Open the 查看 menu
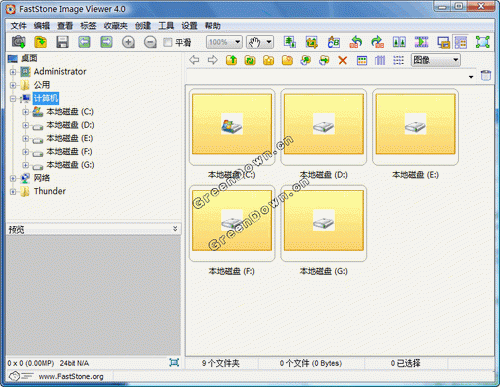The height and width of the screenshot is (387, 500). pyautogui.click(x=65, y=26)
